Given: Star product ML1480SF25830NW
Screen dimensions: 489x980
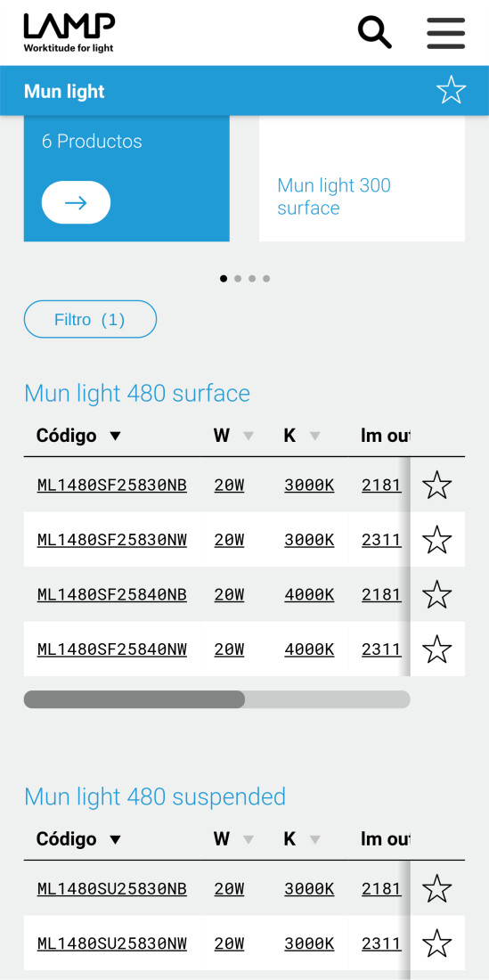Looking at the screenshot, I should point(437,539).
